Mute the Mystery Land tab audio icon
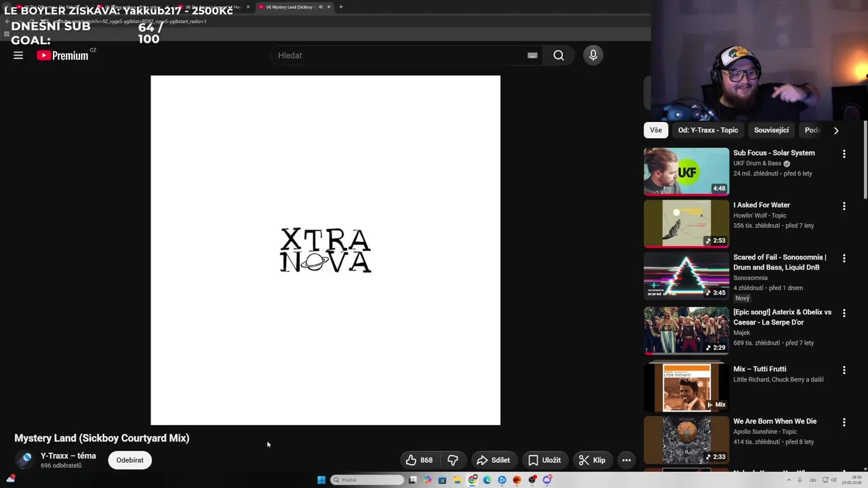Image resolution: width=868 pixels, height=488 pixels. 320,7
